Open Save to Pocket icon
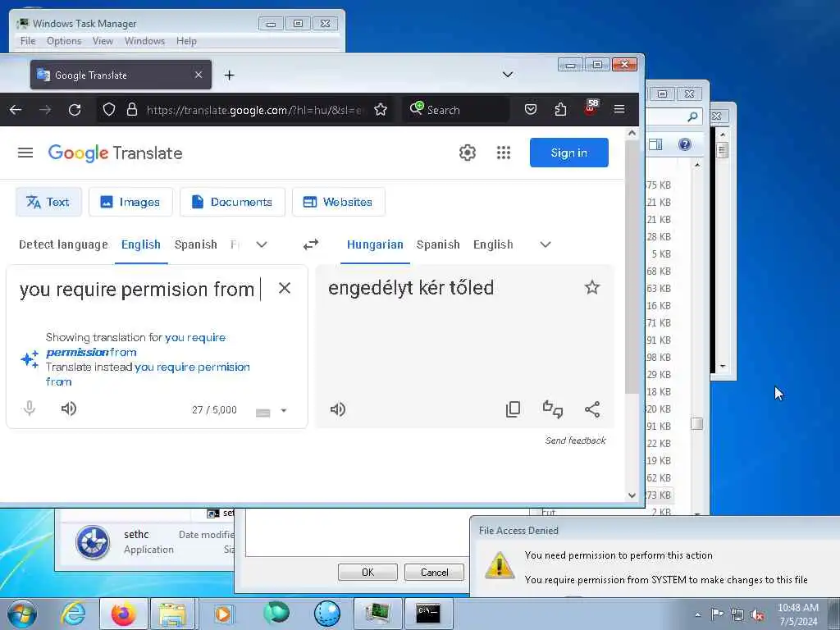Screen dimensions: 840x630 pyautogui.click(x=531, y=110)
